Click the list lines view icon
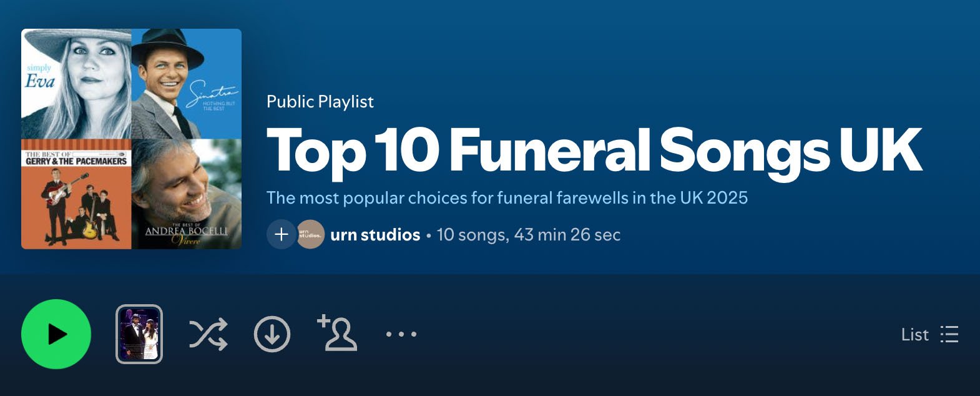The width and height of the screenshot is (980, 396). point(949,334)
